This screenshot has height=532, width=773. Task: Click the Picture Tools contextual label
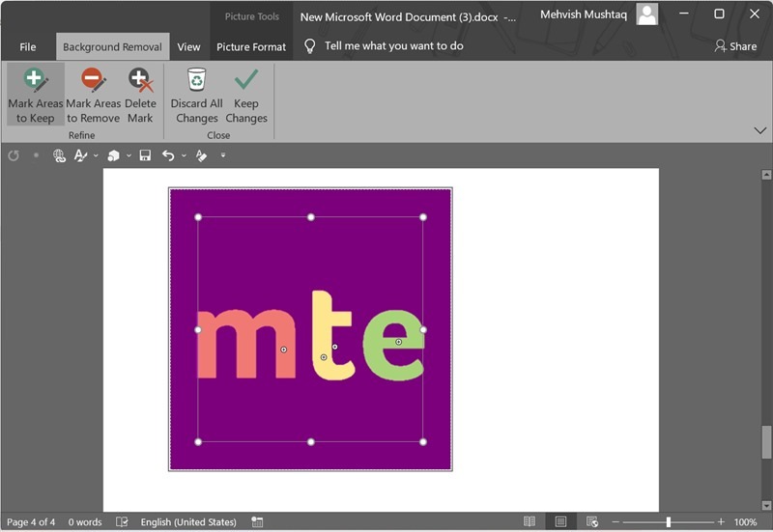(x=252, y=16)
